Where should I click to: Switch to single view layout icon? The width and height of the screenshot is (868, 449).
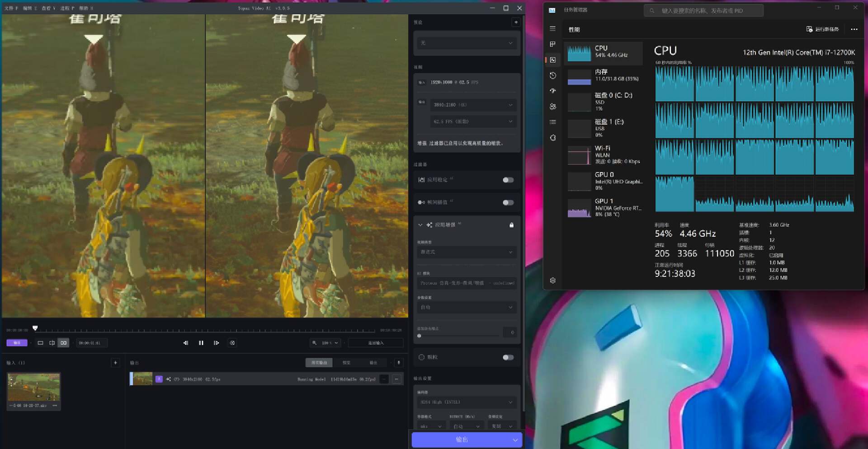(40, 343)
